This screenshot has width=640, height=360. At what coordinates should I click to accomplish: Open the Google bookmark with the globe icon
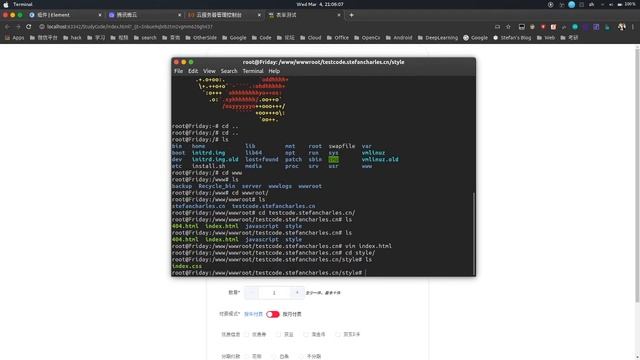tap(476, 38)
